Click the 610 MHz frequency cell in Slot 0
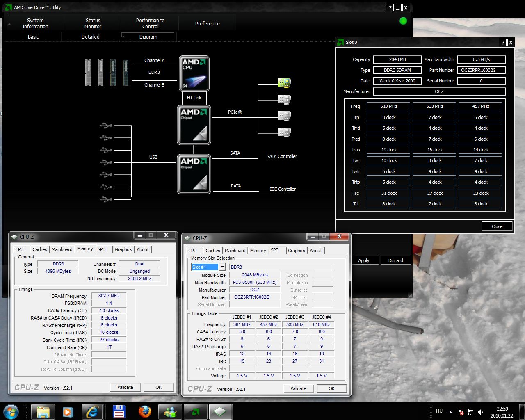 [388, 106]
